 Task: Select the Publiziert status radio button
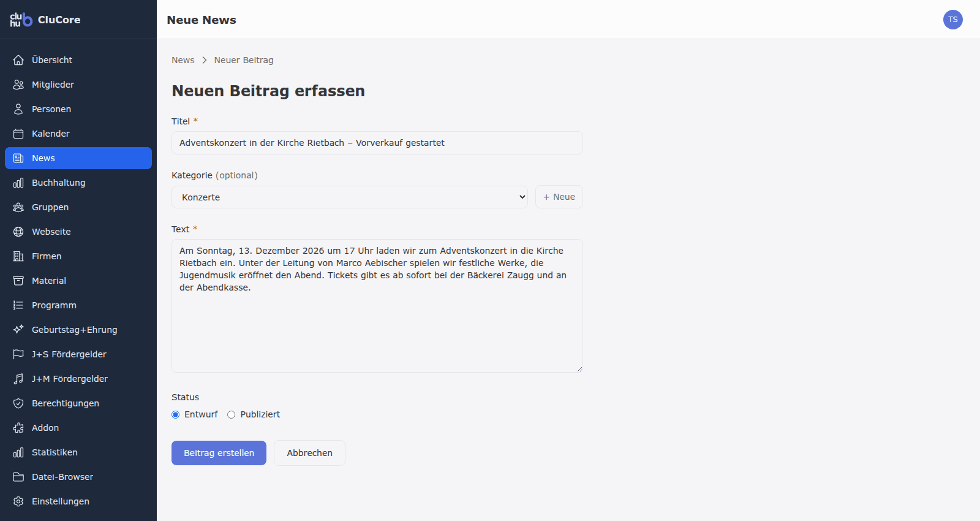232,415
